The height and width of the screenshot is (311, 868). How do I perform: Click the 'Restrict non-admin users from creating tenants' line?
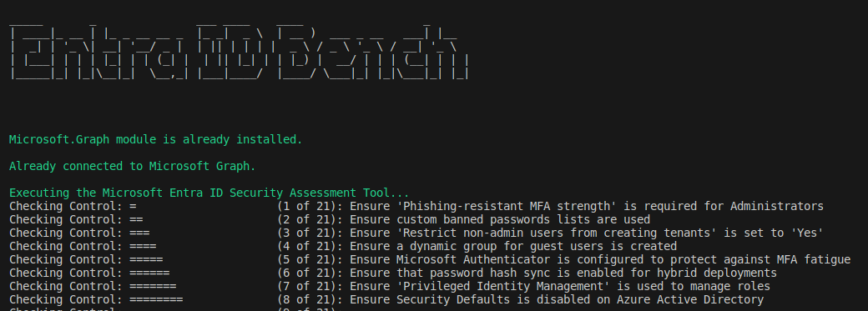[416, 233]
